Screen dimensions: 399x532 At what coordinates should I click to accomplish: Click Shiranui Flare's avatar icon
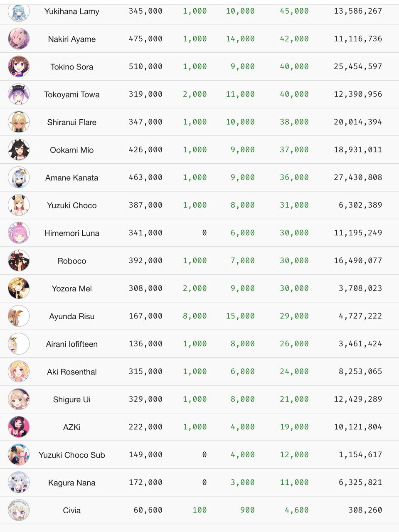(19, 122)
